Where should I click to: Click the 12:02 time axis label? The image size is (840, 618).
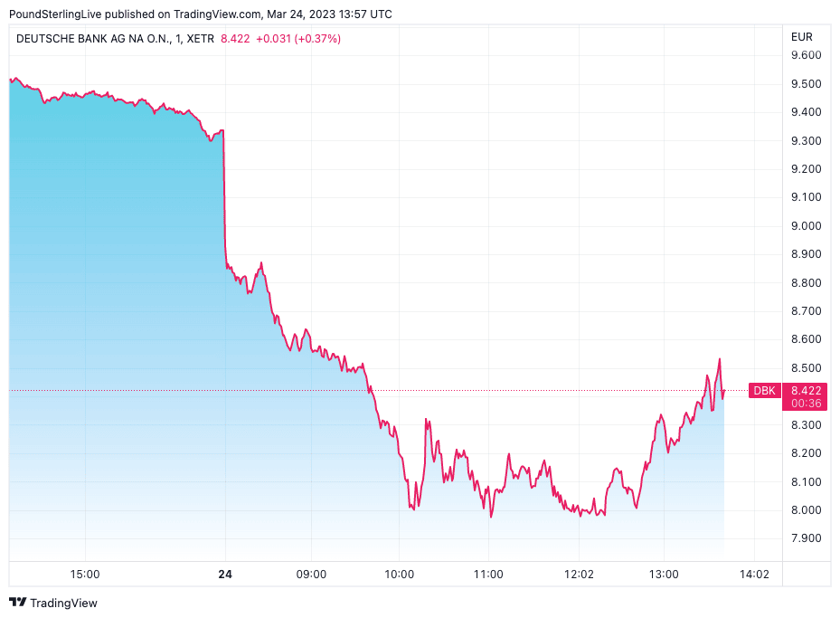579,574
